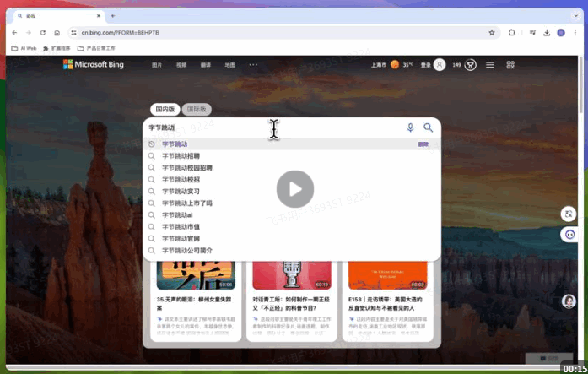Open the Bing hamburger menu icon

(x=490, y=65)
